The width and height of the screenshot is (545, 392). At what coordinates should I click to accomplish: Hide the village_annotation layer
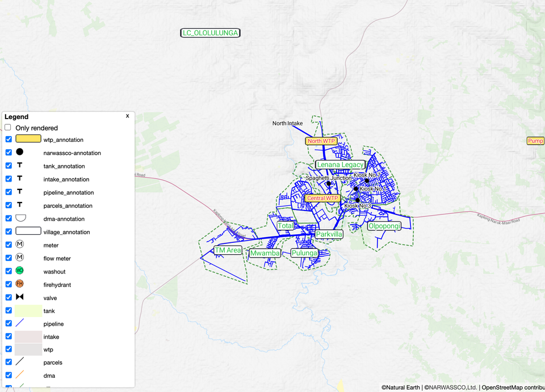8,231
